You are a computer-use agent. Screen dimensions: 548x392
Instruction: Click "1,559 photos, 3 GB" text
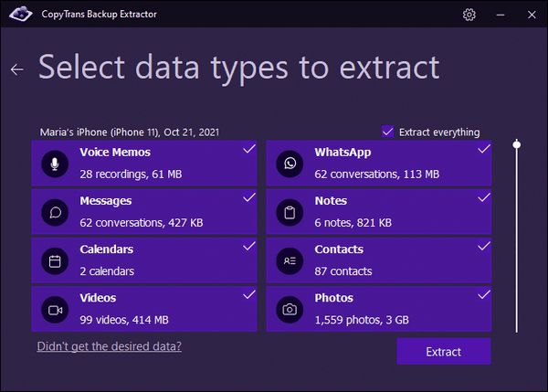(362, 320)
